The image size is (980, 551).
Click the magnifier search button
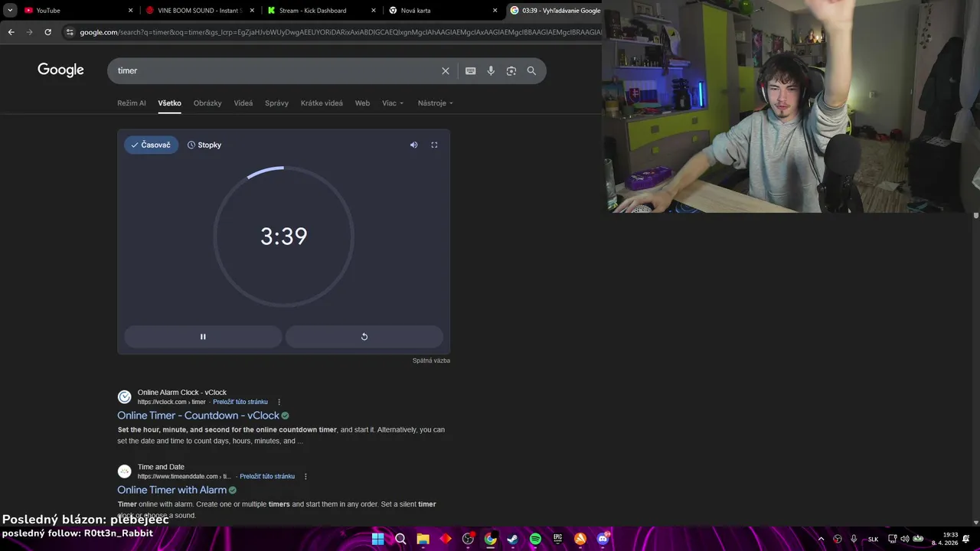[531, 70]
